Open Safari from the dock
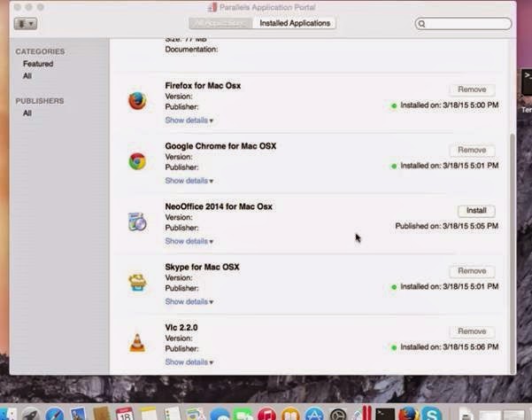532x420 pixels. click(x=55, y=414)
